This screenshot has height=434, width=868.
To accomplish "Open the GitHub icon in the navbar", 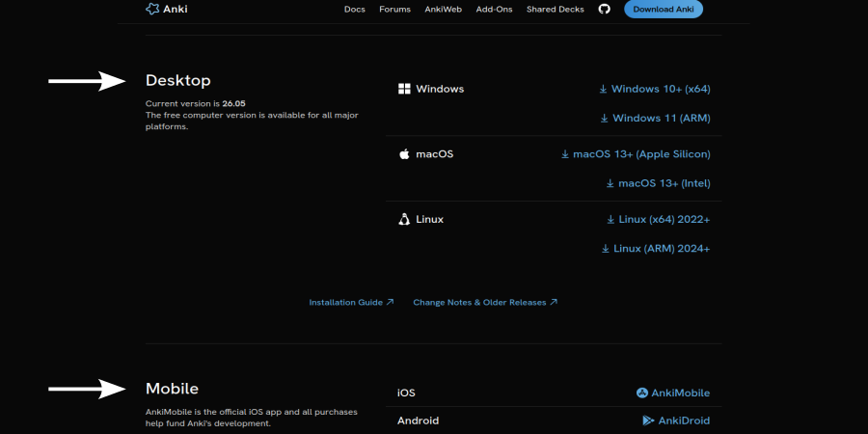I will 605,9.
